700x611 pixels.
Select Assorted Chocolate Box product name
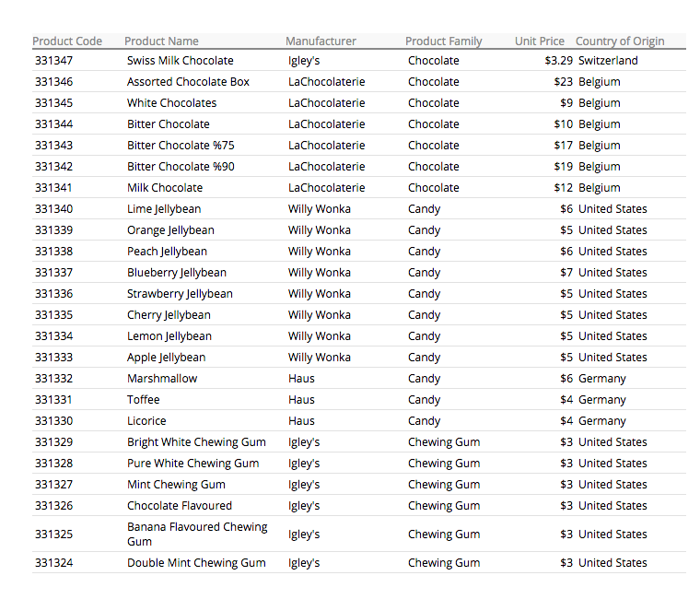[x=189, y=82]
